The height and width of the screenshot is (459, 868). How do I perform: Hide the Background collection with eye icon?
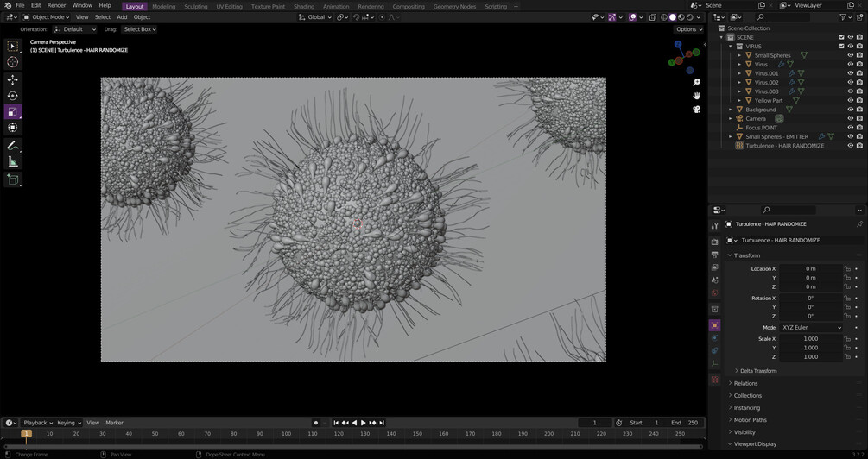850,110
